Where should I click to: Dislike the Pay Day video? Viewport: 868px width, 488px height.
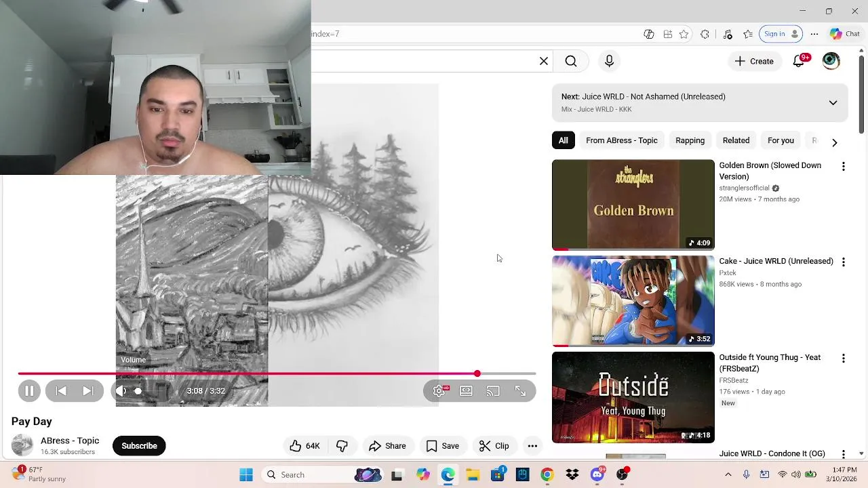click(x=342, y=446)
